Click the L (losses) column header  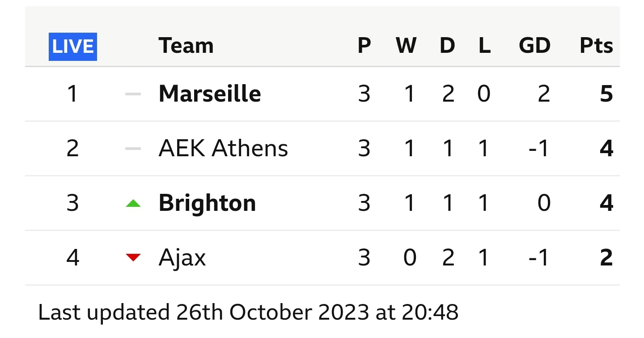[484, 46]
